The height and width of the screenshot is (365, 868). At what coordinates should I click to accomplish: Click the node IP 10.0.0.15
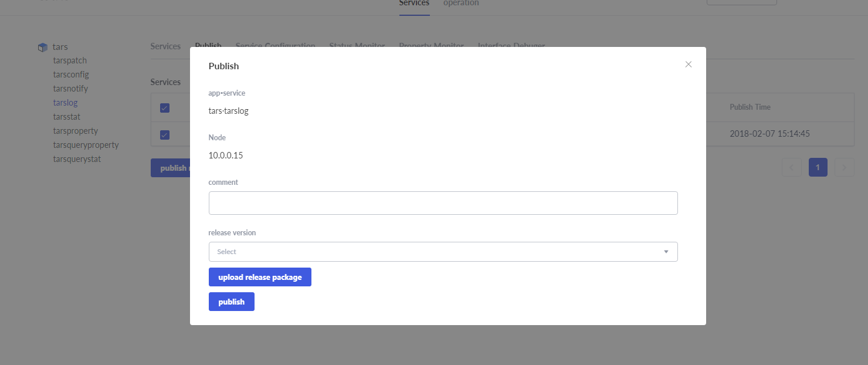226,156
